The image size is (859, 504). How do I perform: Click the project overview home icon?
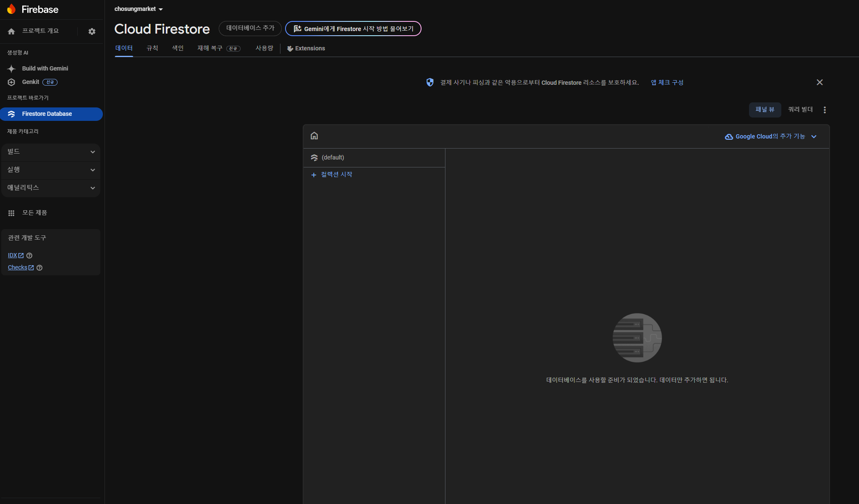tap(11, 31)
